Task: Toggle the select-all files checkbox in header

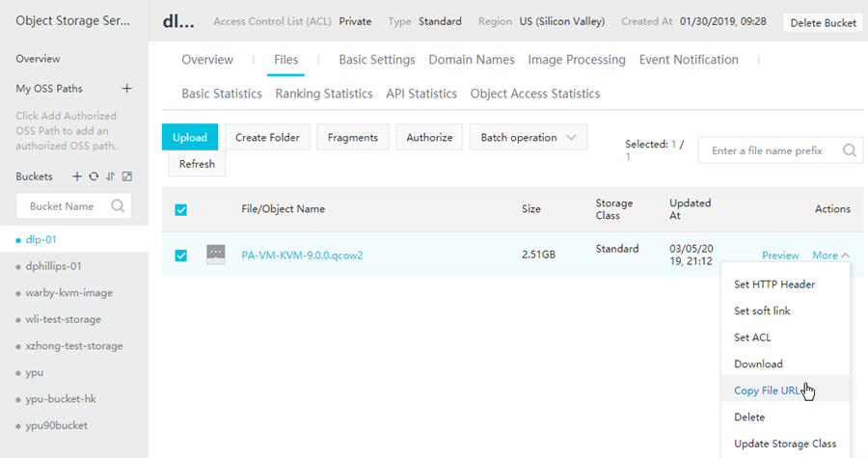Action: [x=180, y=209]
